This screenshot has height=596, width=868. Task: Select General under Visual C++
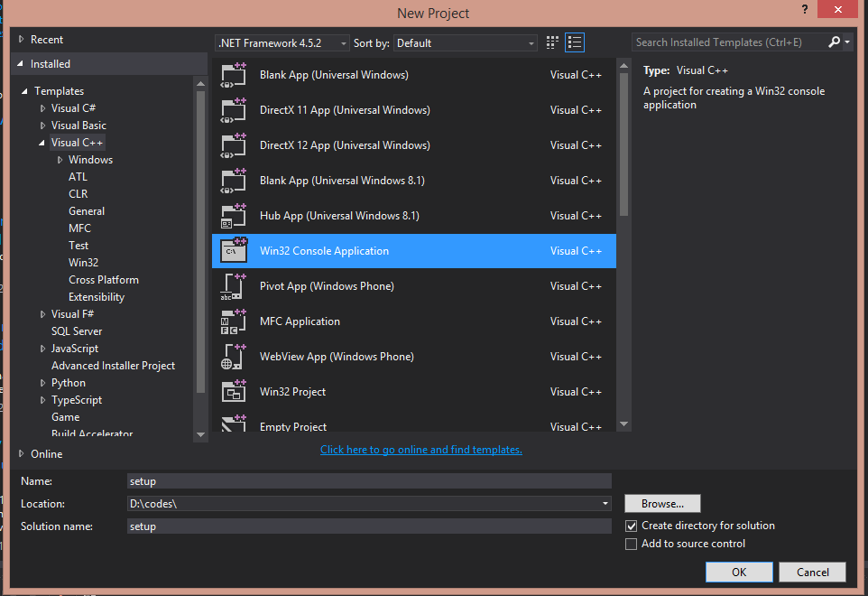[87, 211]
